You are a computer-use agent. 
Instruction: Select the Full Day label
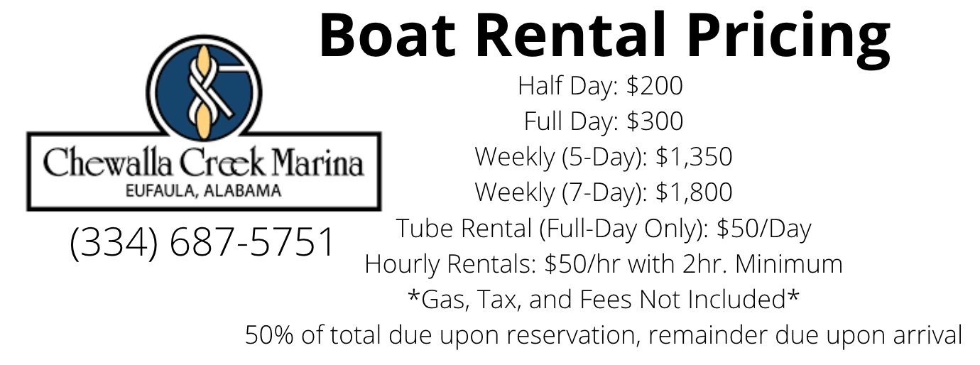(571, 121)
